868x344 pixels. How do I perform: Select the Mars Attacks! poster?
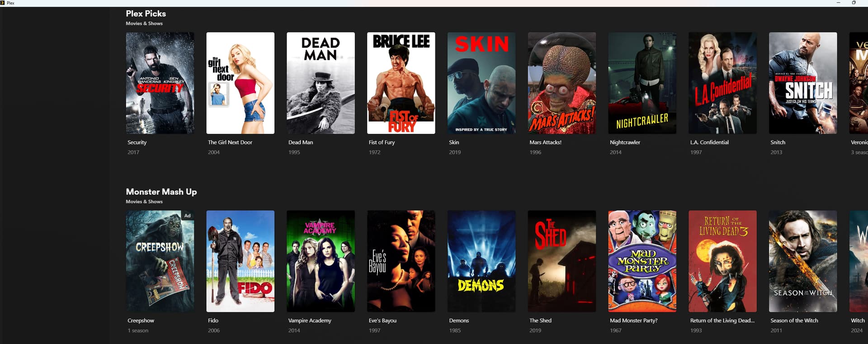(x=562, y=83)
